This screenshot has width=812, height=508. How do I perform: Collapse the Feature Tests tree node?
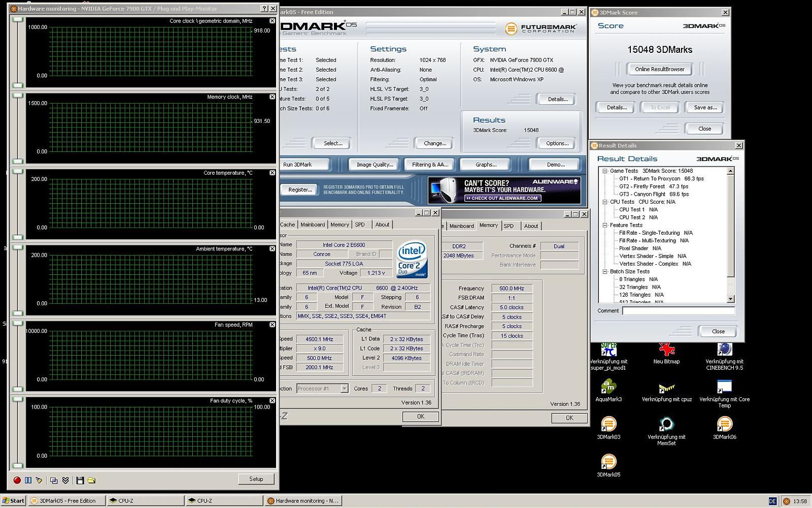click(x=605, y=225)
